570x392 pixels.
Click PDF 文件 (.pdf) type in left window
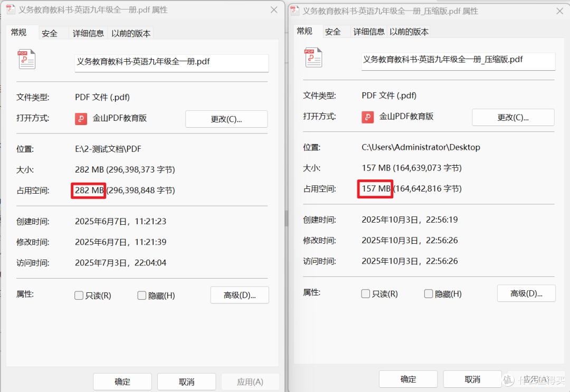(102, 97)
